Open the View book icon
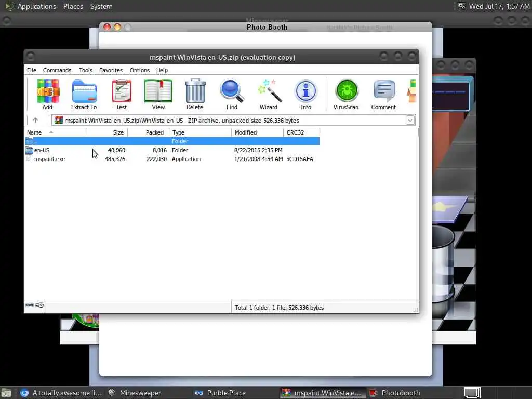This screenshot has width=532, height=399. pos(158,91)
